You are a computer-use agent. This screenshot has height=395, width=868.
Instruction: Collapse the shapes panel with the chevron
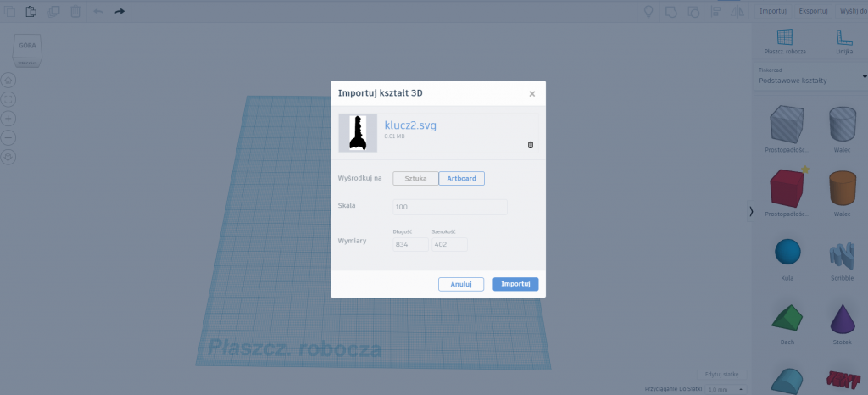pyautogui.click(x=751, y=211)
